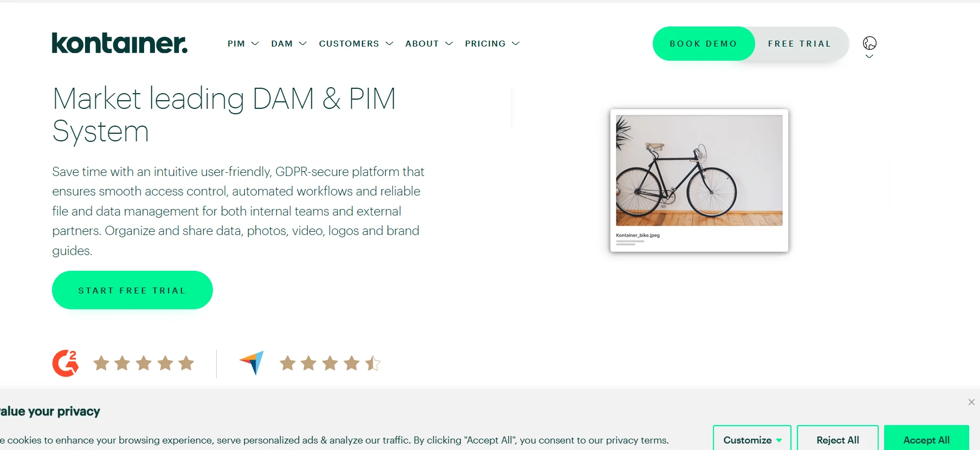Accept all cookies
This screenshot has height=450, width=980.
[x=926, y=440]
